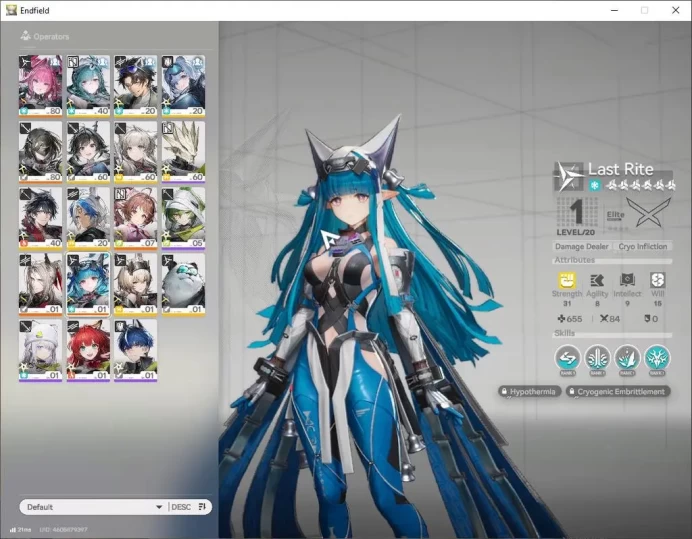Choose the red-haired green-eyed operator card
The width and height of the screenshot is (692, 539).
coord(88,351)
